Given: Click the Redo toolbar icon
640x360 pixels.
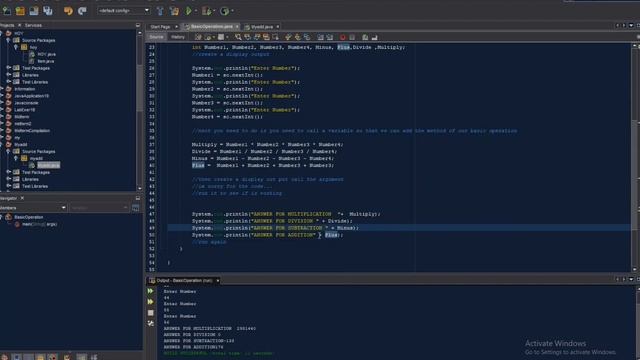Looking at the screenshot, I should [82, 11].
